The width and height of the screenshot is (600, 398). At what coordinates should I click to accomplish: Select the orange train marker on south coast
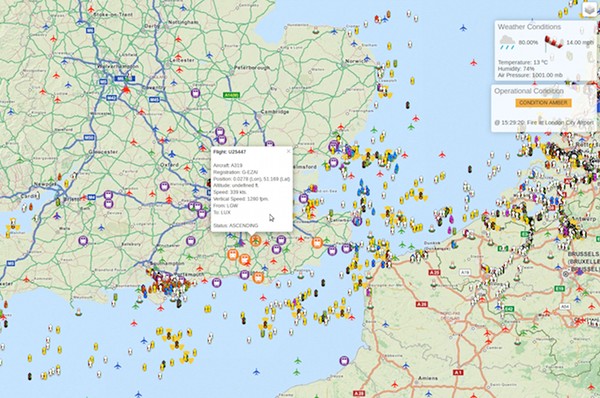click(x=258, y=277)
